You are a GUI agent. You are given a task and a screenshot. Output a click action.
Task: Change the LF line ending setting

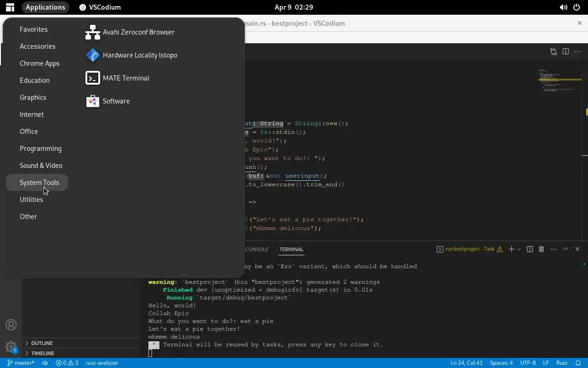click(x=546, y=363)
